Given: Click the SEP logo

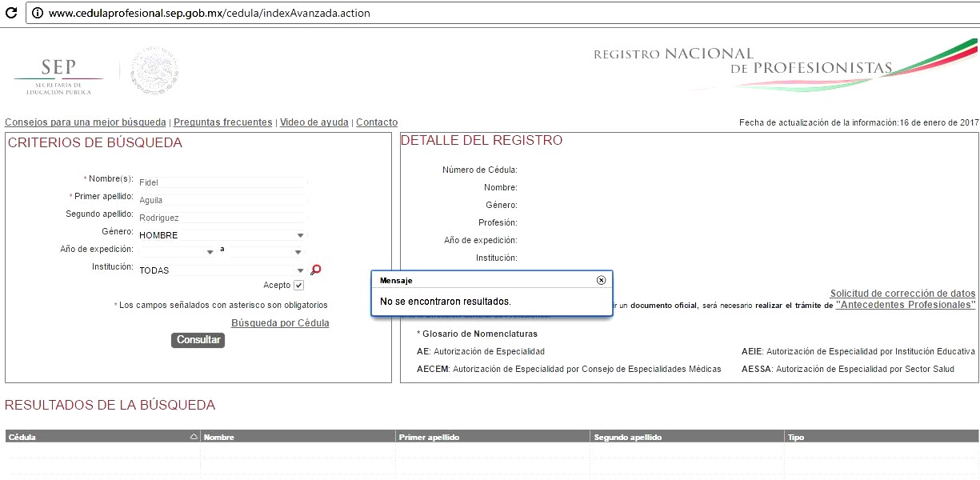Looking at the screenshot, I should (x=58, y=76).
